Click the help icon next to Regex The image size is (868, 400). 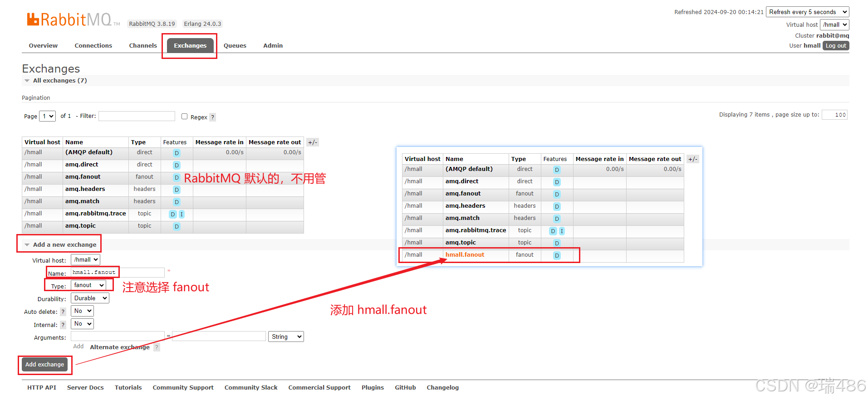click(x=212, y=117)
